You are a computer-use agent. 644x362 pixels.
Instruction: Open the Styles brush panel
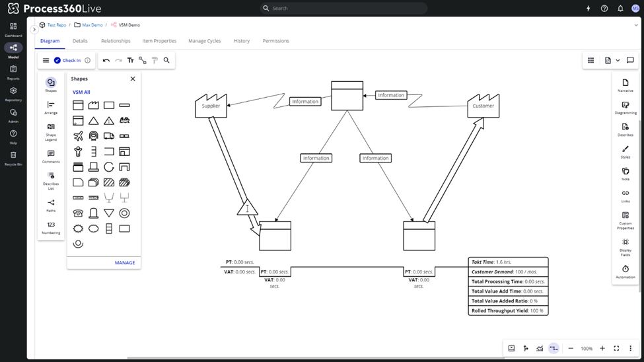[625, 151]
